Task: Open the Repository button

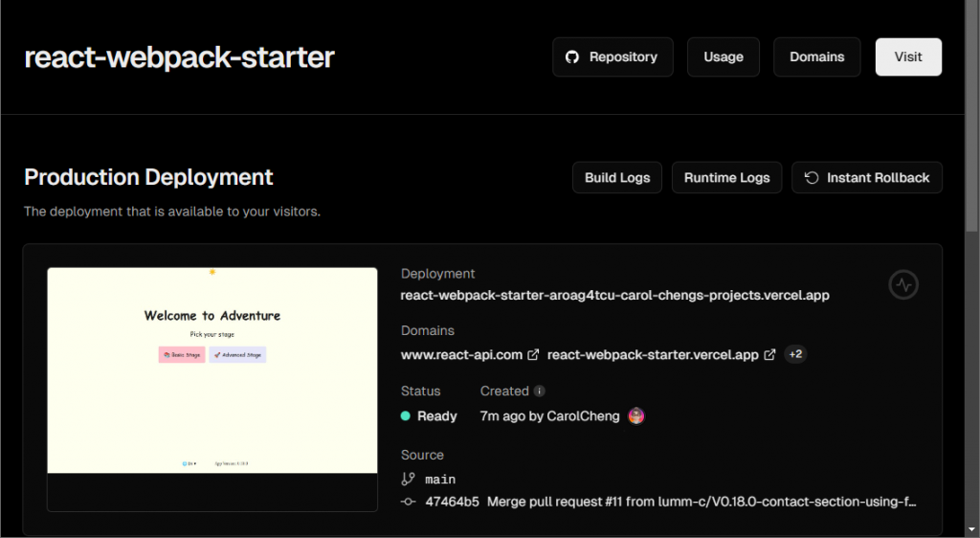Action: [x=612, y=56]
